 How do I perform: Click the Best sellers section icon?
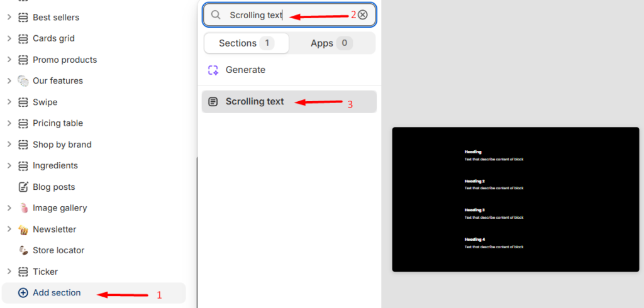23,17
